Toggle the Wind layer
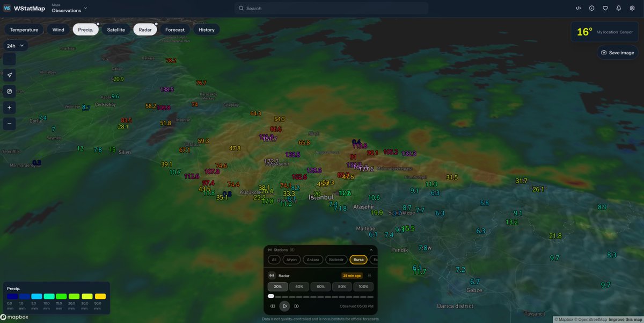This screenshot has width=644, height=323. pos(58,30)
